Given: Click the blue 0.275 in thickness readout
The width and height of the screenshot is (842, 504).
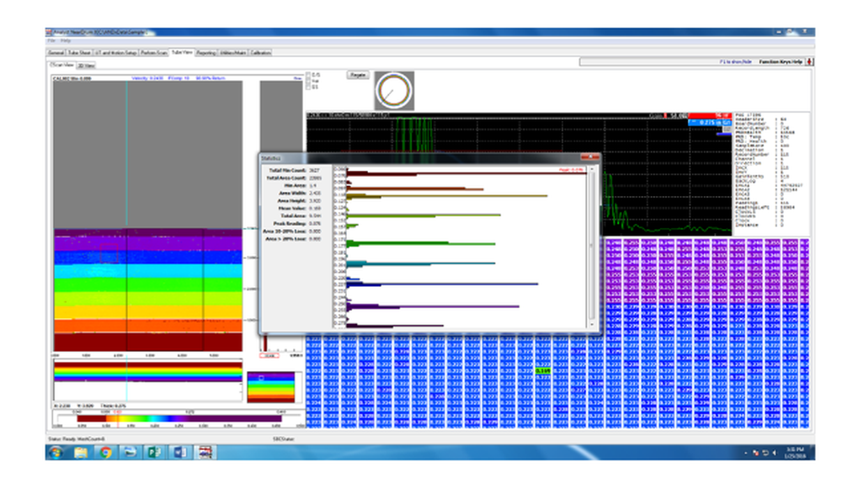Looking at the screenshot, I should click(x=709, y=123).
